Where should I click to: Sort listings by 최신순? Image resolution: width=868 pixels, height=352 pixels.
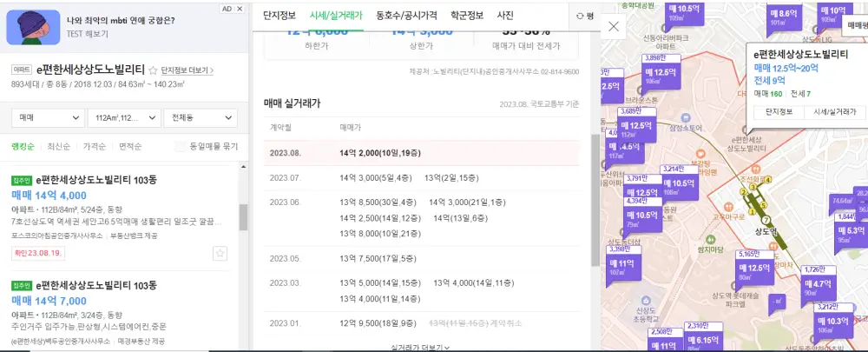(58, 146)
